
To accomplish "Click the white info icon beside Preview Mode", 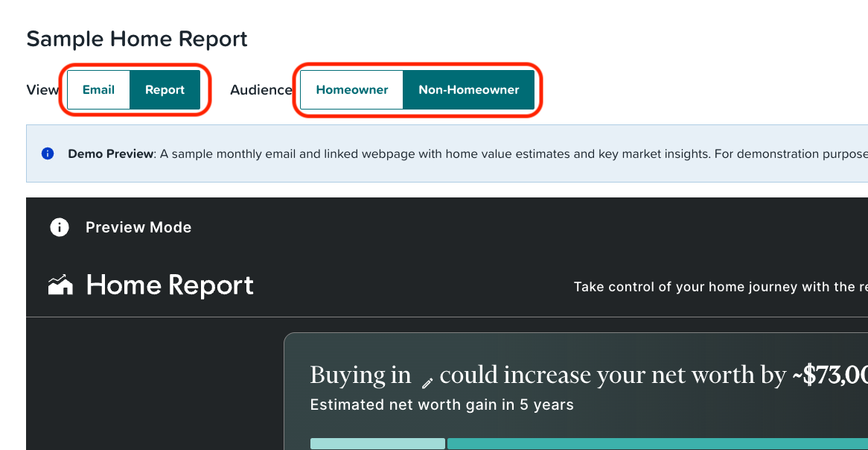I will coord(60,227).
